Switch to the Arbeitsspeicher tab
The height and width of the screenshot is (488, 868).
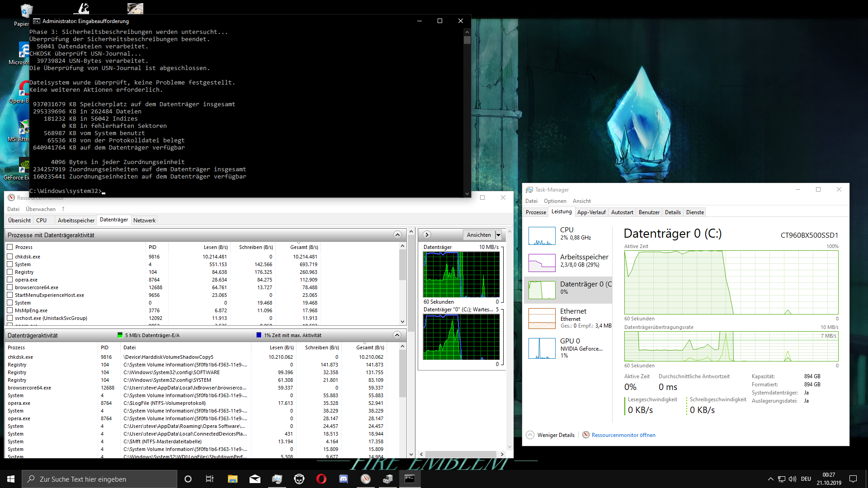76,221
